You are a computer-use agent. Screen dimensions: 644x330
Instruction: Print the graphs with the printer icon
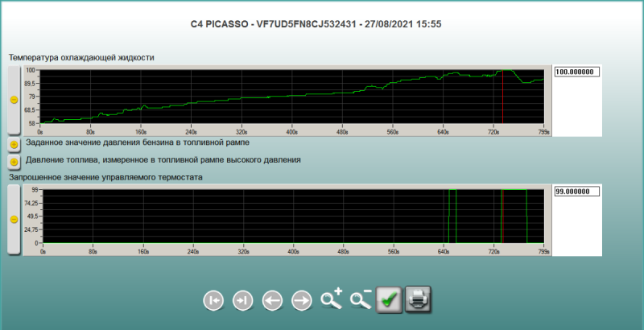419,299
